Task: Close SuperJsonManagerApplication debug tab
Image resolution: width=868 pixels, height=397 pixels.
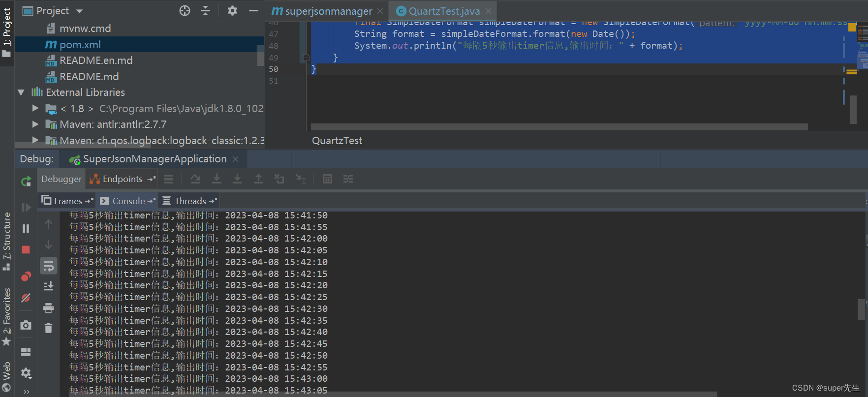Action: pyautogui.click(x=235, y=159)
